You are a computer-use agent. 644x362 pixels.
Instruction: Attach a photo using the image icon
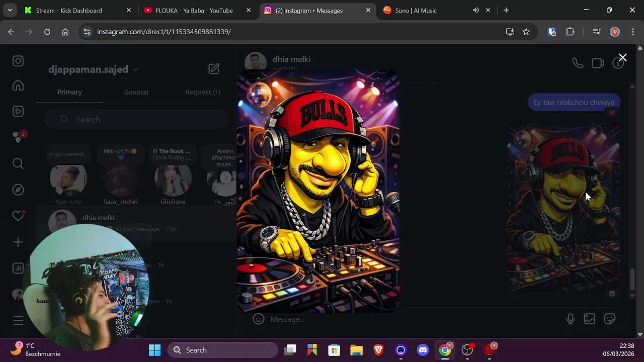point(590,319)
